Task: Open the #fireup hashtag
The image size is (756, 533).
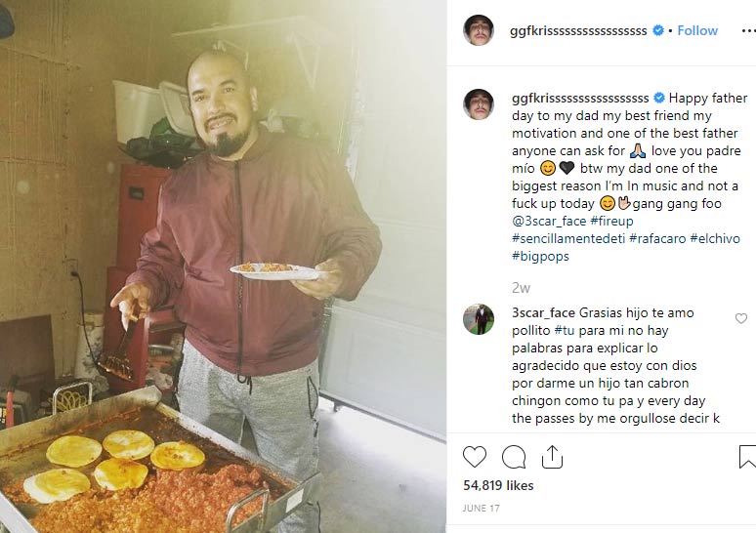Action: pyautogui.click(x=611, y=222)
